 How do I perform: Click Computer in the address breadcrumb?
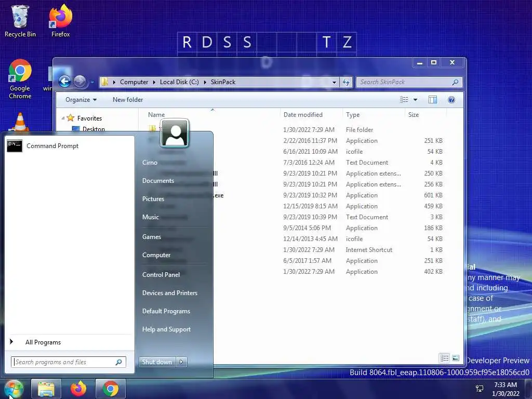(134, 82)
